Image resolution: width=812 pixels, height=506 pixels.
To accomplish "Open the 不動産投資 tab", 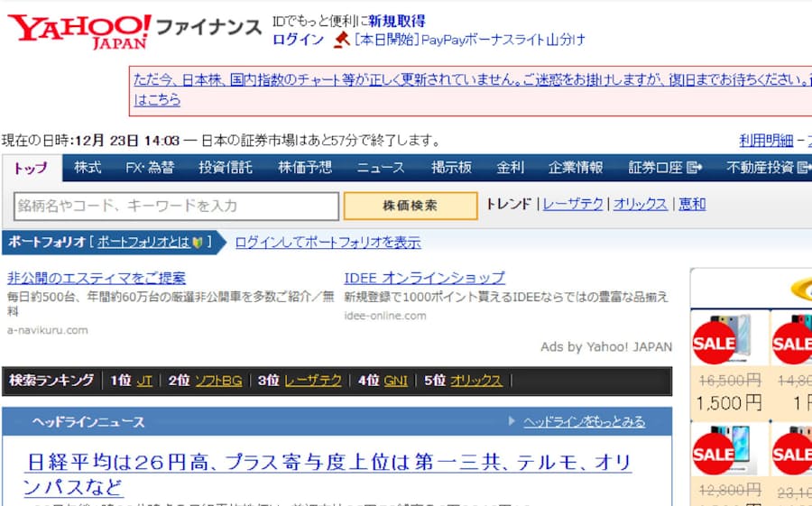I will [765, 168].
